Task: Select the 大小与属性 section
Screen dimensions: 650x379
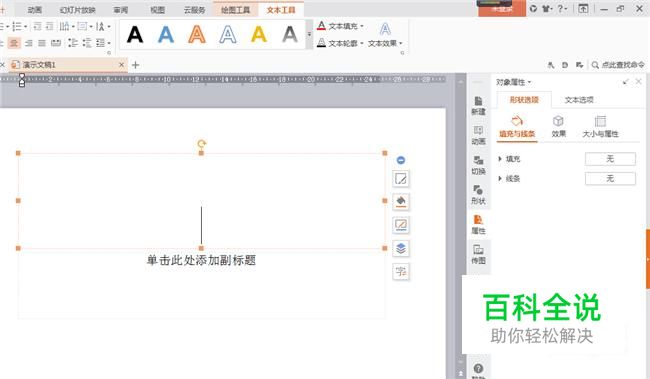Action: (x=600, y=127)
